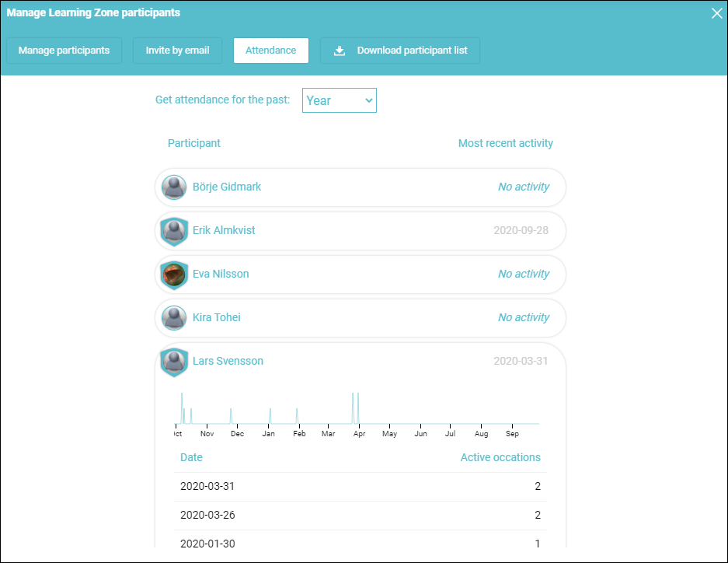Switch to Manage participants tab
Image resolution: width=728 pixels, height=563 pixels.
pyautogui.click(x=64, y=51)
